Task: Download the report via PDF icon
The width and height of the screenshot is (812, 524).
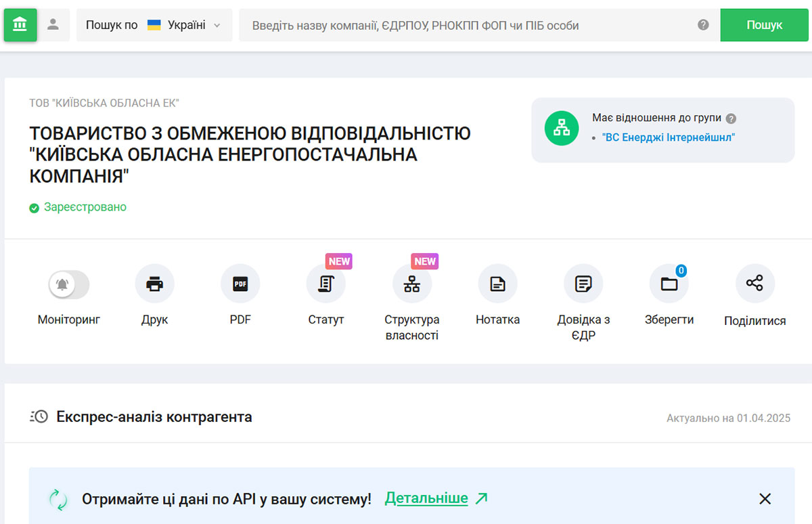Action: 240,284
